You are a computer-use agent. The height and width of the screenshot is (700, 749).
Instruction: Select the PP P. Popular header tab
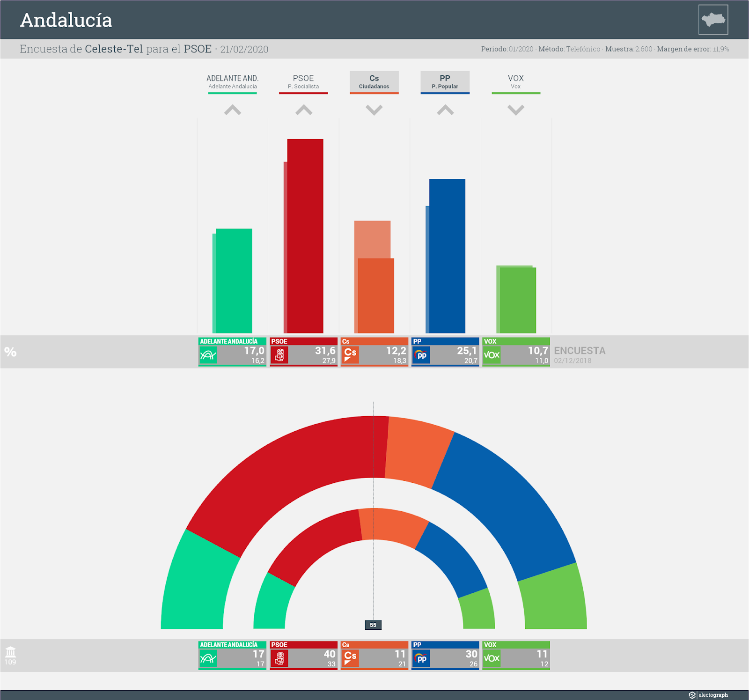[445, 82]
